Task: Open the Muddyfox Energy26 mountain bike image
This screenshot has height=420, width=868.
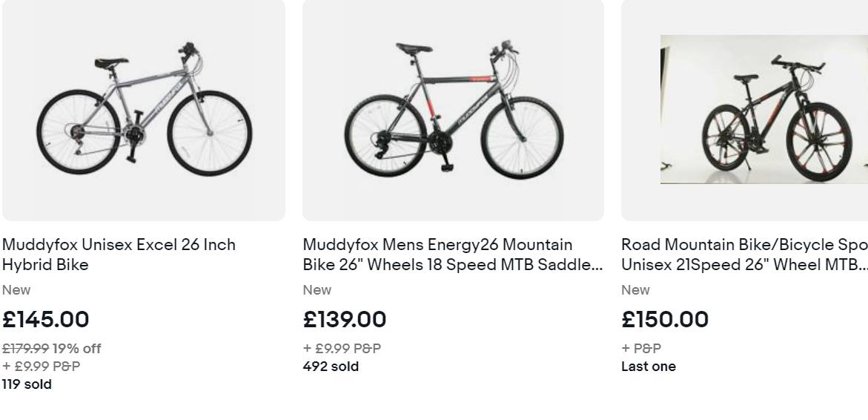Action: coord(453,109)
